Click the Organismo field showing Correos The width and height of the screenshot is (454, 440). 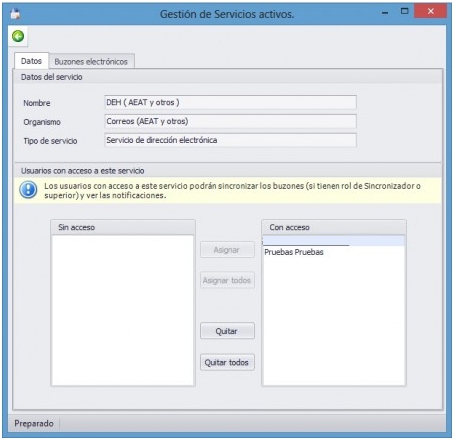[x=230, y=121]
